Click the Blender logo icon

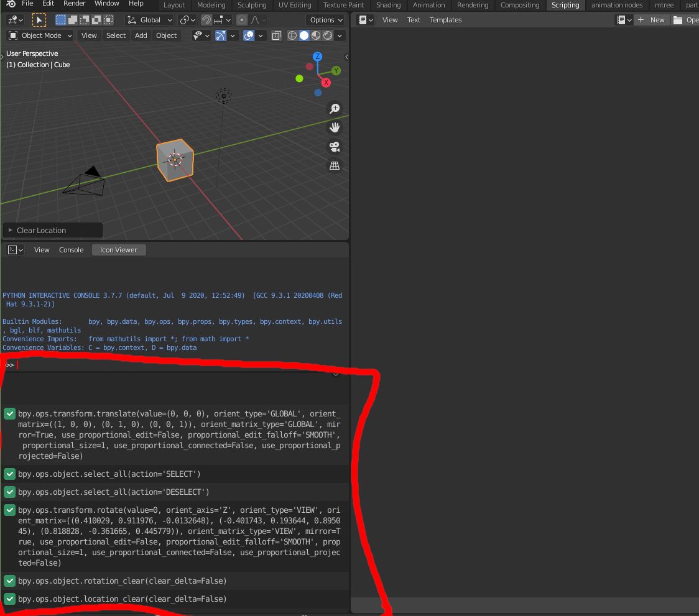[x=11, y=4]
